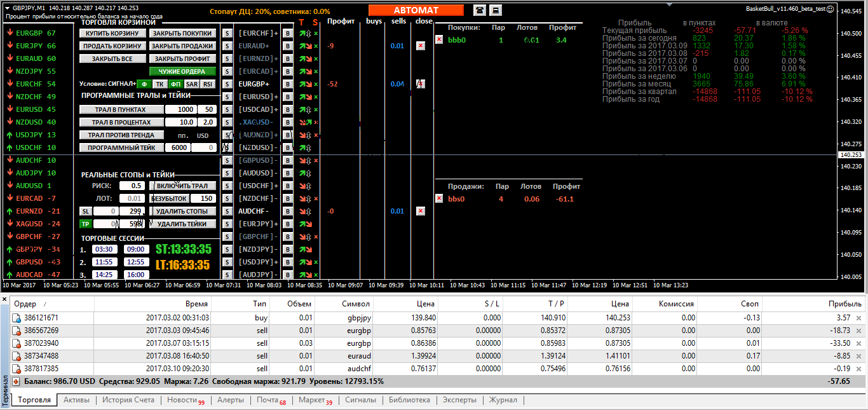Image resolution: width=868 pixels, height=410 pixels.
Task: Close the EURAUD position with red X
Action: (420, 46)
